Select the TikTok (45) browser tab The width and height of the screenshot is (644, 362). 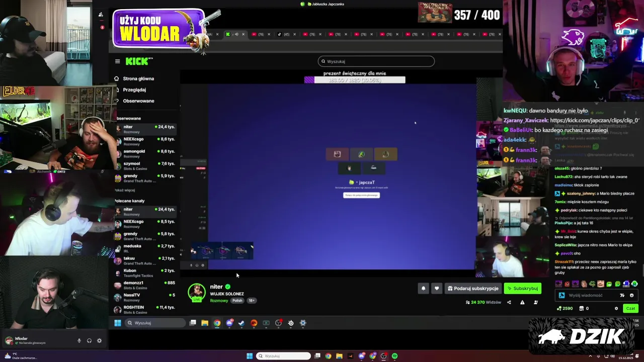[x=286, y=34]
